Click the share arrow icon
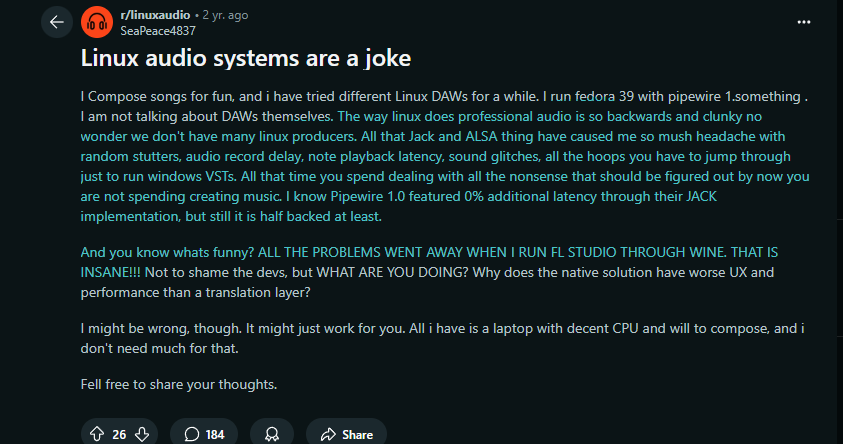 point(327,434)
